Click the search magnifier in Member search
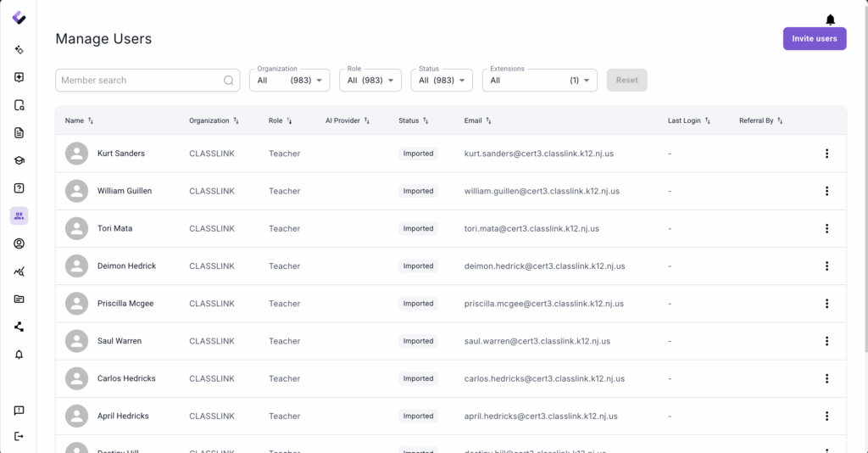 pyautogui.click(x=229, y=81)
